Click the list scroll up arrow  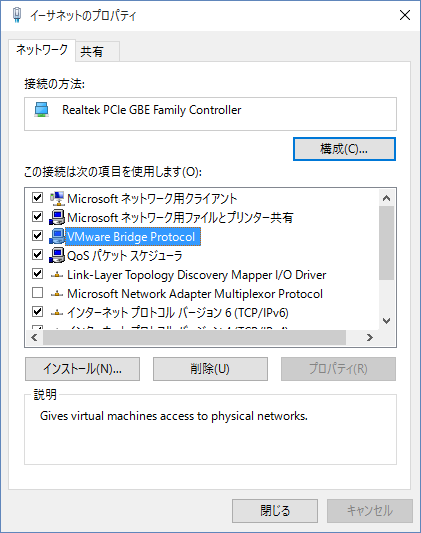tap(387, 198)
